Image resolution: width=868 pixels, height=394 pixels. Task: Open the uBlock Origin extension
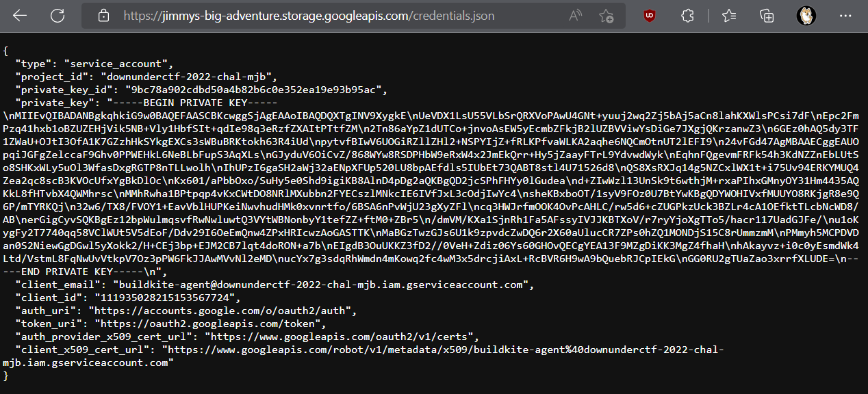(x=650, y=15)
